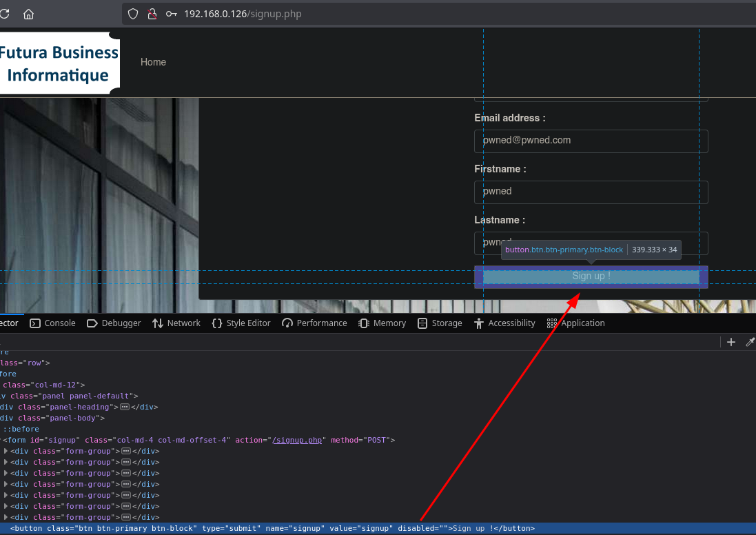Click ellipsis badge of panel-heading div
The height and width of the screenshot is (535, 756).
click(x=125, y=407)
